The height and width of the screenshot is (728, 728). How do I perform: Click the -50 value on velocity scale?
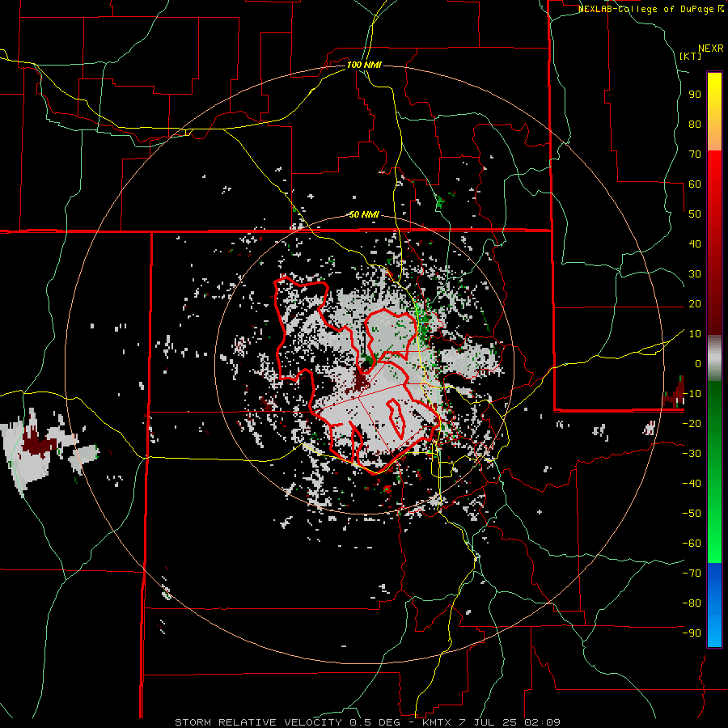point(692,513)
